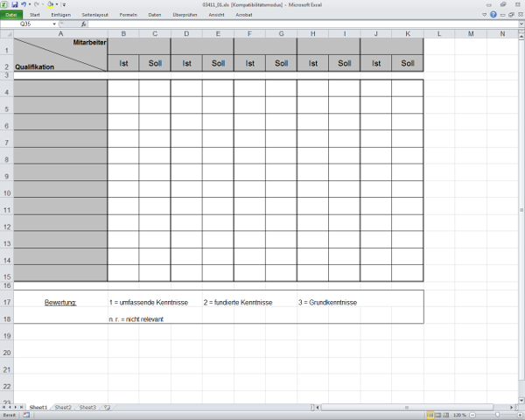
Task: Select the column A header
Action: [60, 33]
